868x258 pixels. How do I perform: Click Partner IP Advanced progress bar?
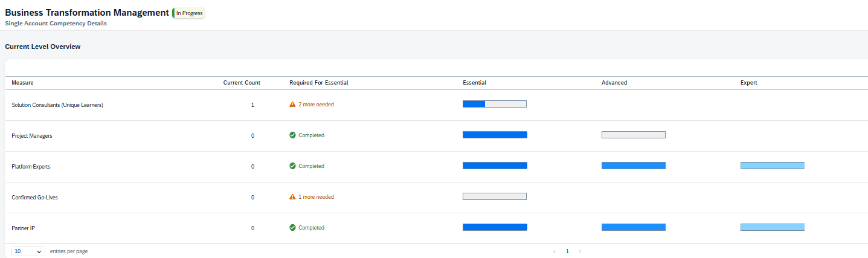pyautogui.click(x=633, y=227)
